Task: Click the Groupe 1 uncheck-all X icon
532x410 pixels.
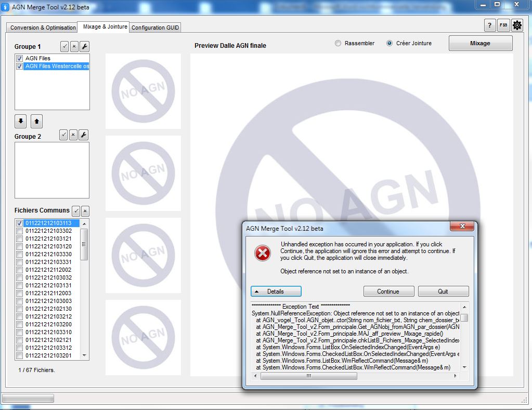Action: point(74,46)
